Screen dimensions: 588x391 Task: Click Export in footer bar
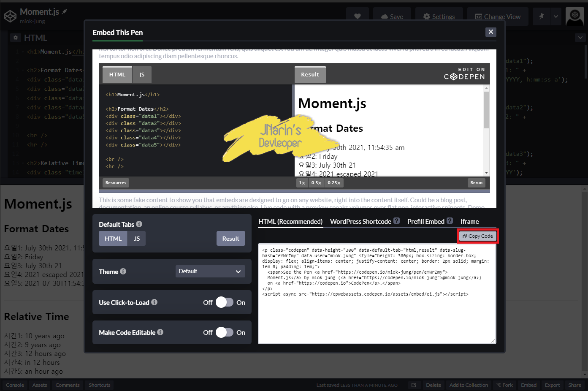pos(552,385)
